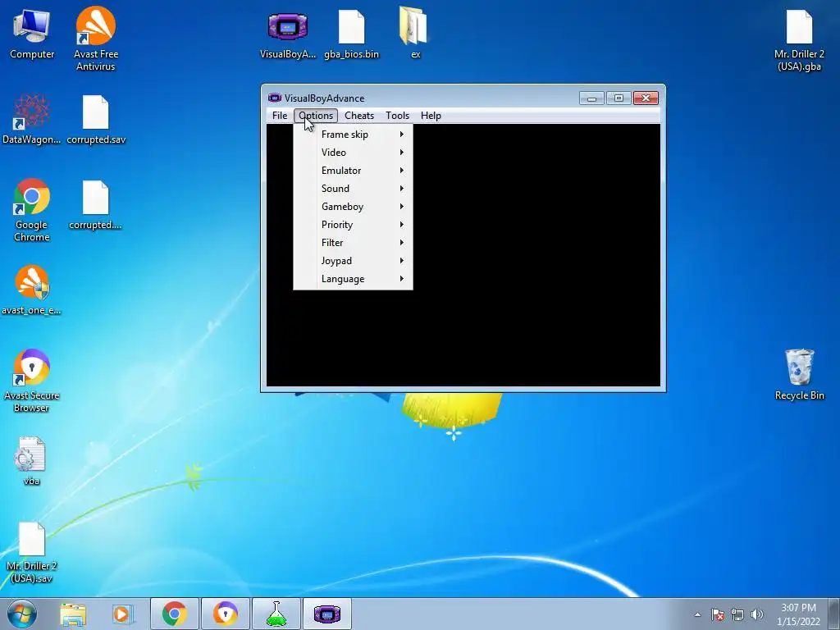Click the VisualBoyAdvance title bar icon
This screenshot has width=840, height=630.
pyautogui.click(x=275, y=98)
